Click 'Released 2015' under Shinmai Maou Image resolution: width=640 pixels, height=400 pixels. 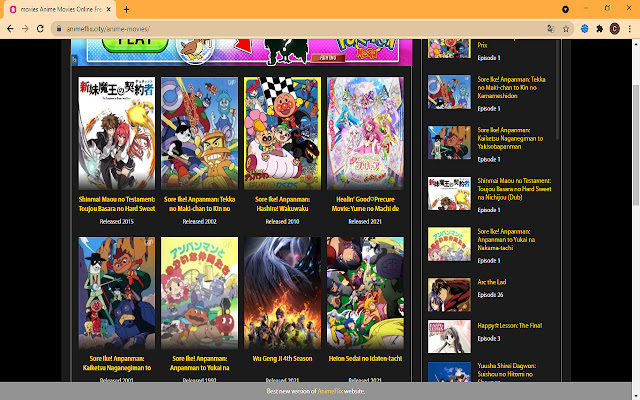(117, 221)
